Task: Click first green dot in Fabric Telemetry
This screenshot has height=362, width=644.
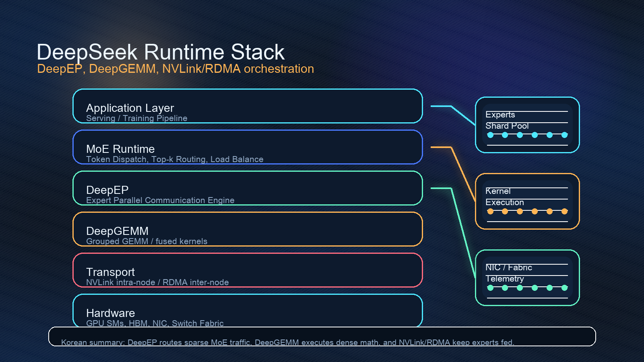Action: (x=490, y=288)
